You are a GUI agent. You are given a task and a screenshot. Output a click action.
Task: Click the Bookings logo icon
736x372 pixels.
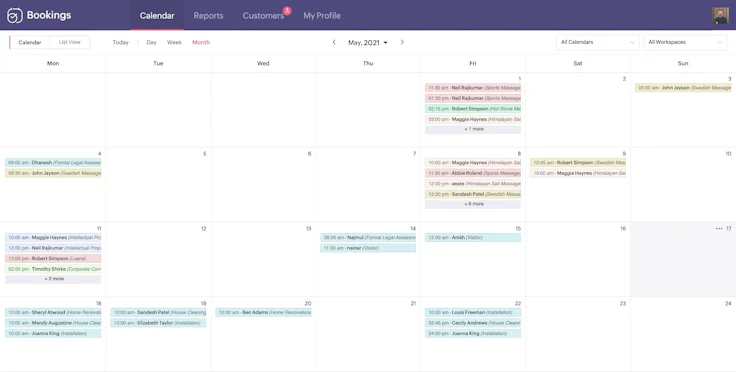15,15
